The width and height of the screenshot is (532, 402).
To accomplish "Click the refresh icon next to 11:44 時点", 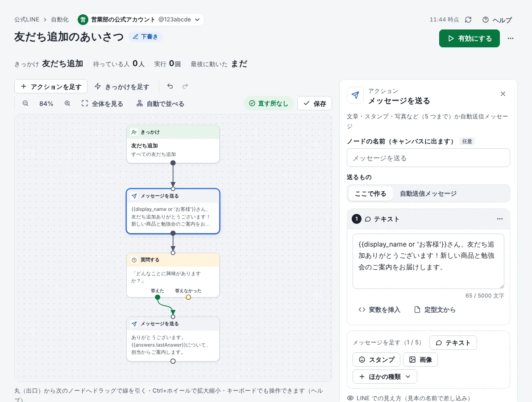I will click(468, 20).
